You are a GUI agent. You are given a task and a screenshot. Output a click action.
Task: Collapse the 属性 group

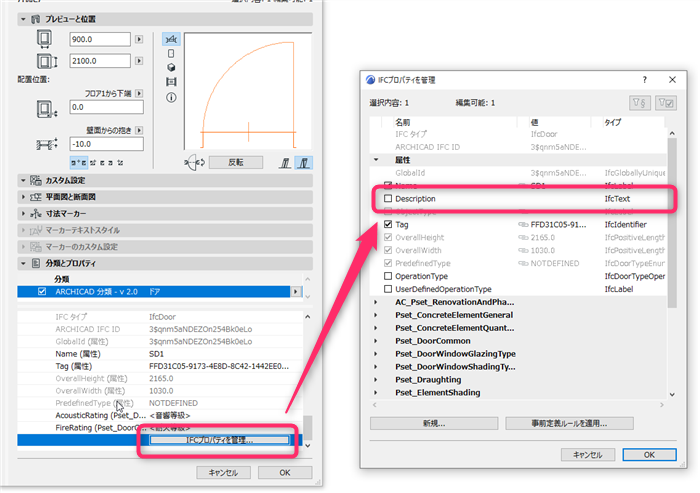pos(376,159)
